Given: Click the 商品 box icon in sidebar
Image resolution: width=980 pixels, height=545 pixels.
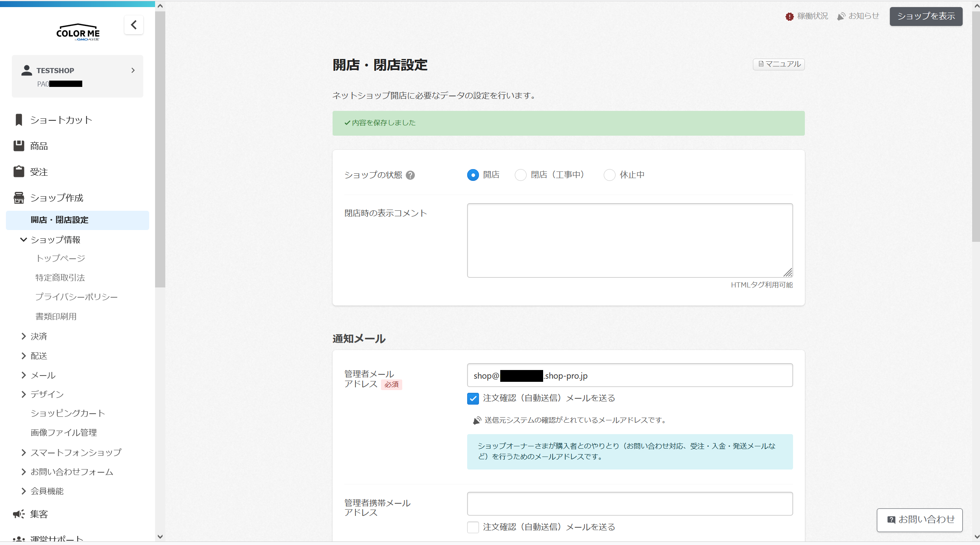Looking at the screenshot, I should point(18,146).
